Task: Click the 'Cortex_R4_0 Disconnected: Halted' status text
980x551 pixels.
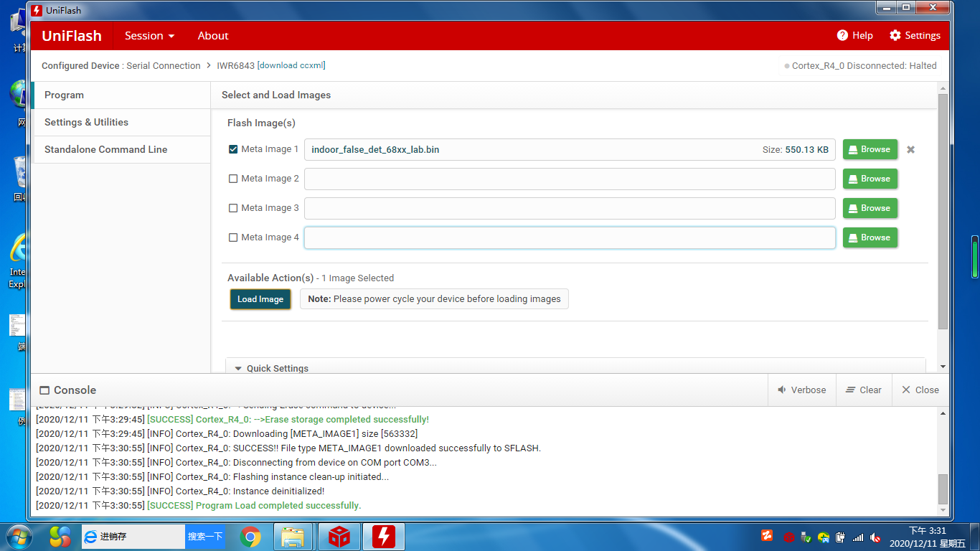Action: point(864,65)
